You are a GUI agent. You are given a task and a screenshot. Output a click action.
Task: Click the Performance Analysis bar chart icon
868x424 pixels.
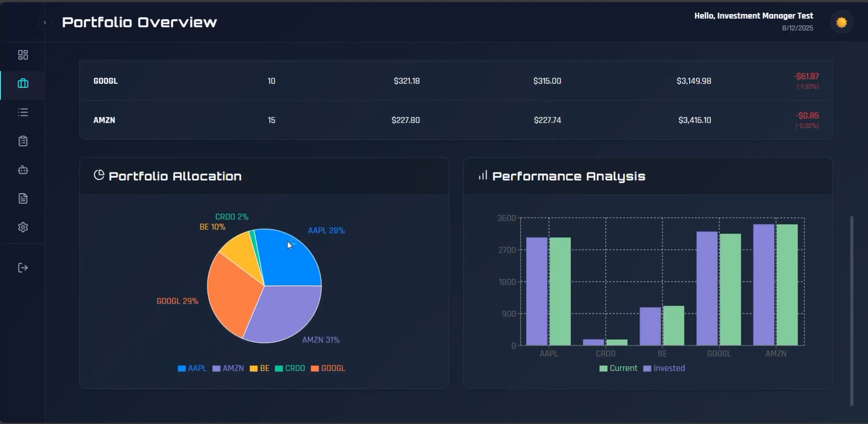coord(483,175)
